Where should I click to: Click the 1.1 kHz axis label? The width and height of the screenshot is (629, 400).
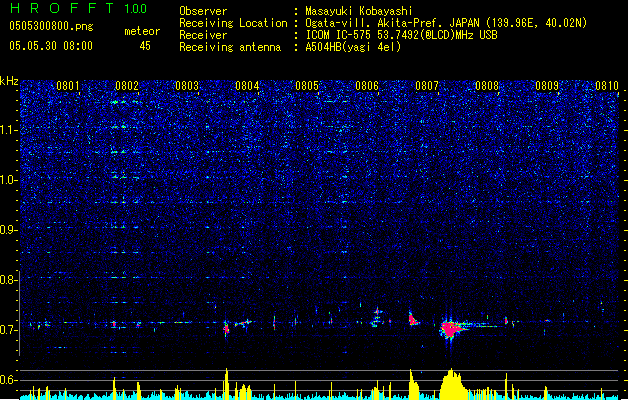pos(8,130)
